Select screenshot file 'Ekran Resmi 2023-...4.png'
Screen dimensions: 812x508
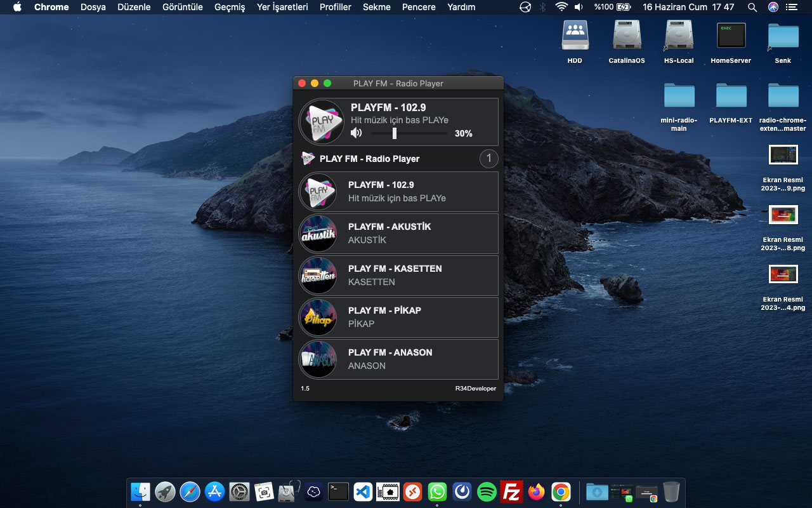click(783, 274)
